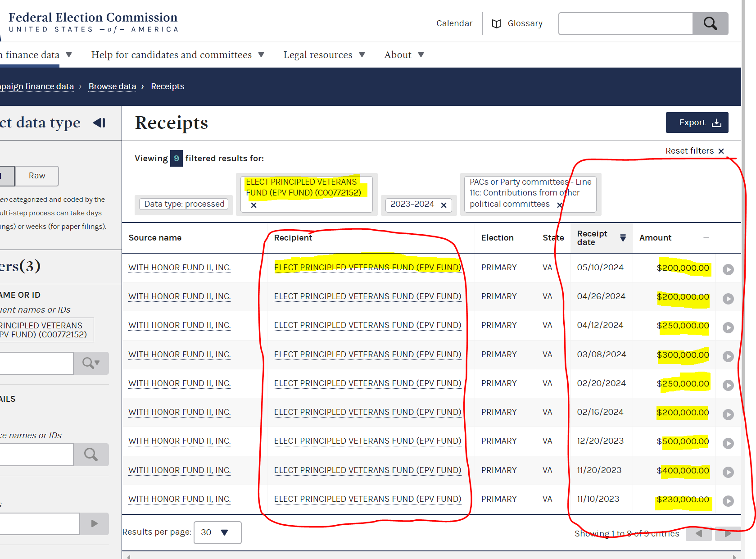Click the source name search magnifier button
756x559 pixels.
(91, 454)
